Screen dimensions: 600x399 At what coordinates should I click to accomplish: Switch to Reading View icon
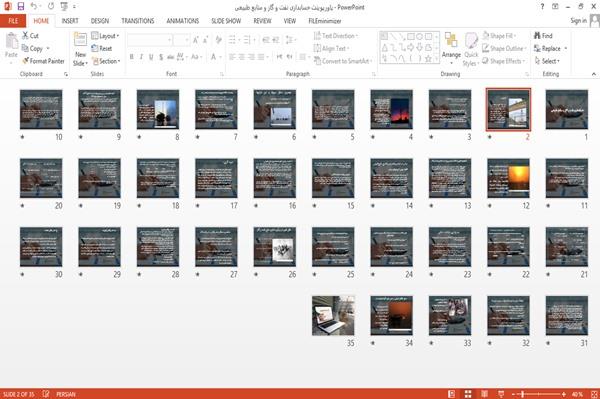484,394
